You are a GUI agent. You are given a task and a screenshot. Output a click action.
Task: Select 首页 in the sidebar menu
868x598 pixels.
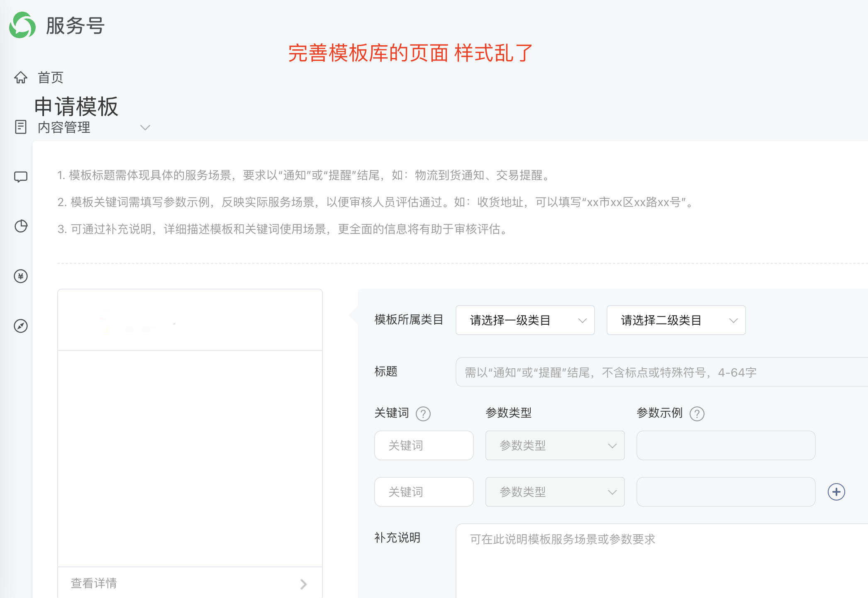click(x=51, y=78)
